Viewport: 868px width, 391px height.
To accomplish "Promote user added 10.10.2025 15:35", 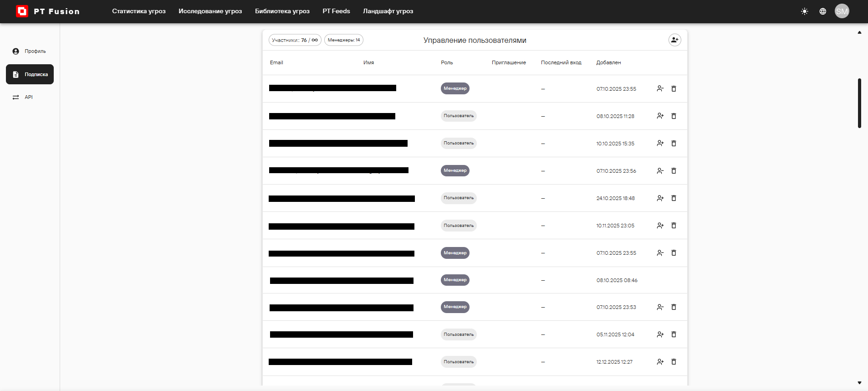I will click(660, 144).
